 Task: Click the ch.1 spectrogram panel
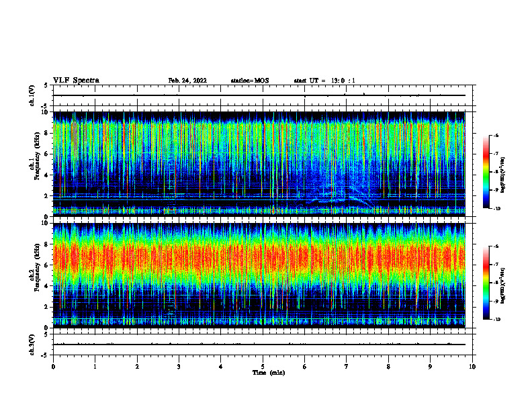coord(259,164)
